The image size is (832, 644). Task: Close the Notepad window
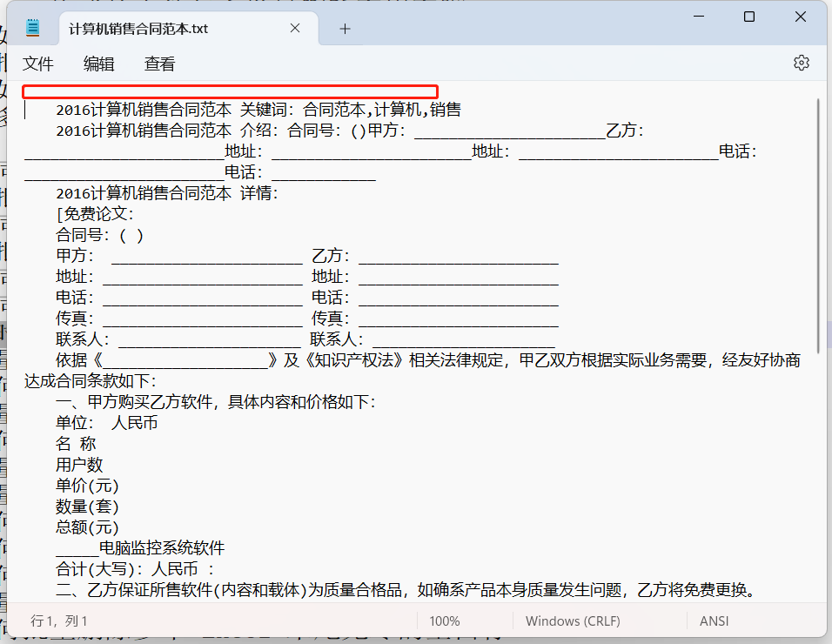(800, 17)
